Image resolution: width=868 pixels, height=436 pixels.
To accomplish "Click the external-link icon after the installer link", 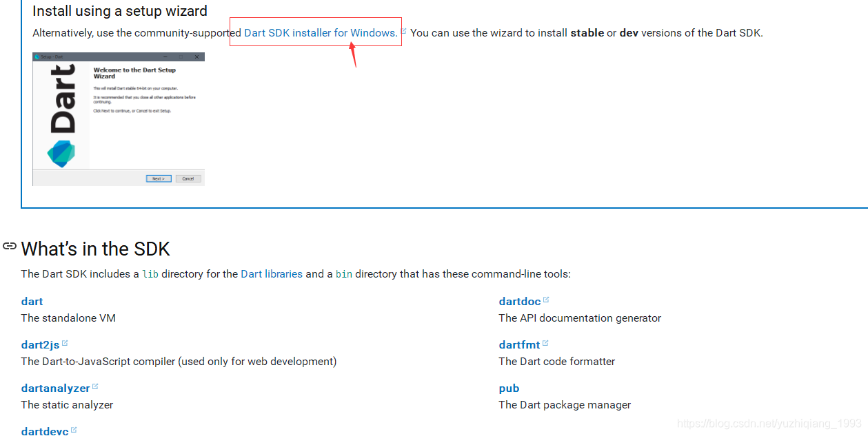I will pyautogui.click(x=404, y=31).
